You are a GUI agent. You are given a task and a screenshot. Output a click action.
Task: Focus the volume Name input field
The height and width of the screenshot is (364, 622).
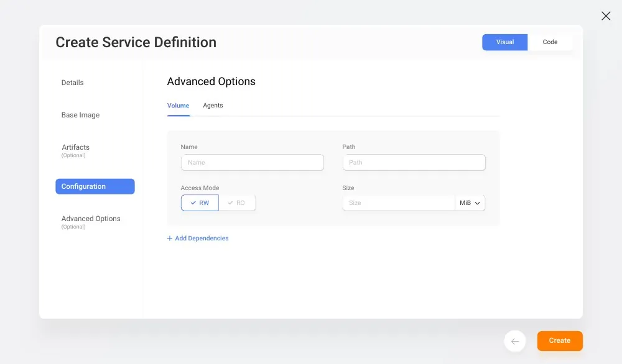click(253, 162)
